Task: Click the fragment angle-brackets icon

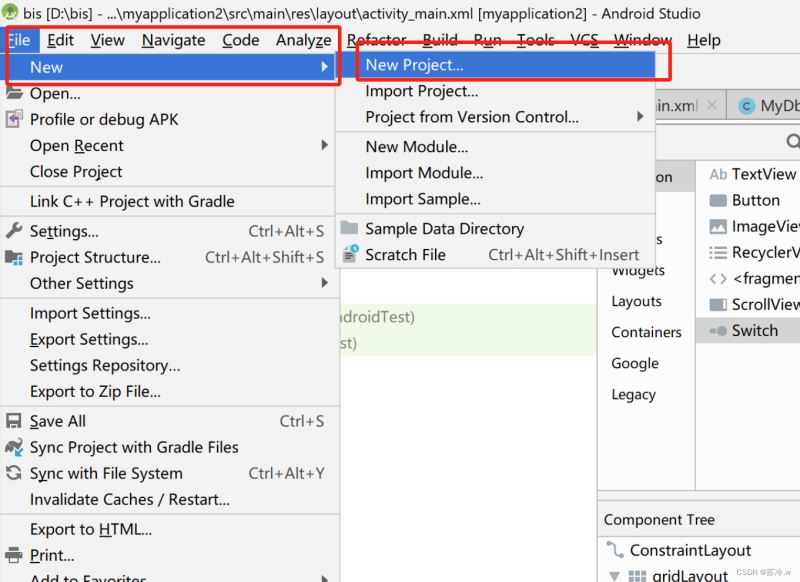Action: tap(718, 279)
